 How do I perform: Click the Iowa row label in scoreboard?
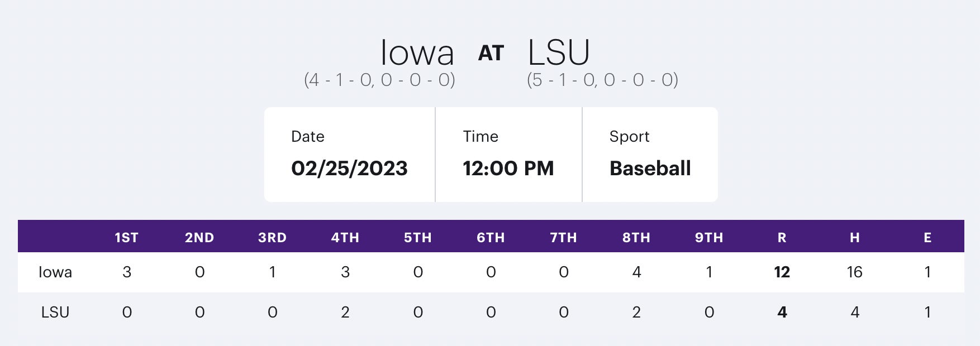coord(55,272)
